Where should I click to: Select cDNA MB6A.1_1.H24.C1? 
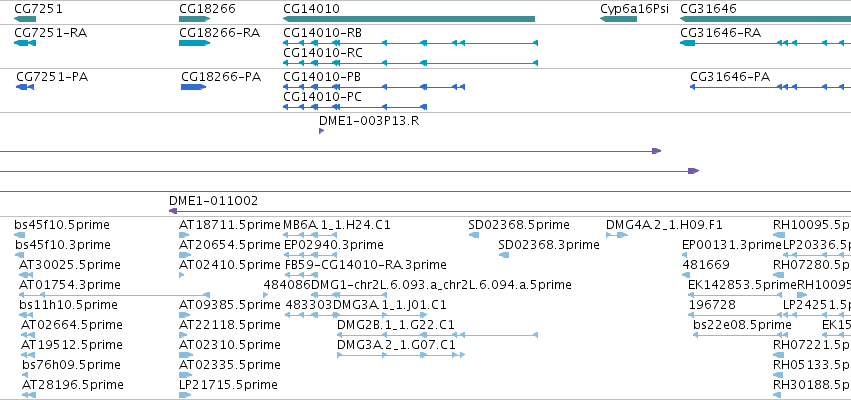click(x=337, y=225)
